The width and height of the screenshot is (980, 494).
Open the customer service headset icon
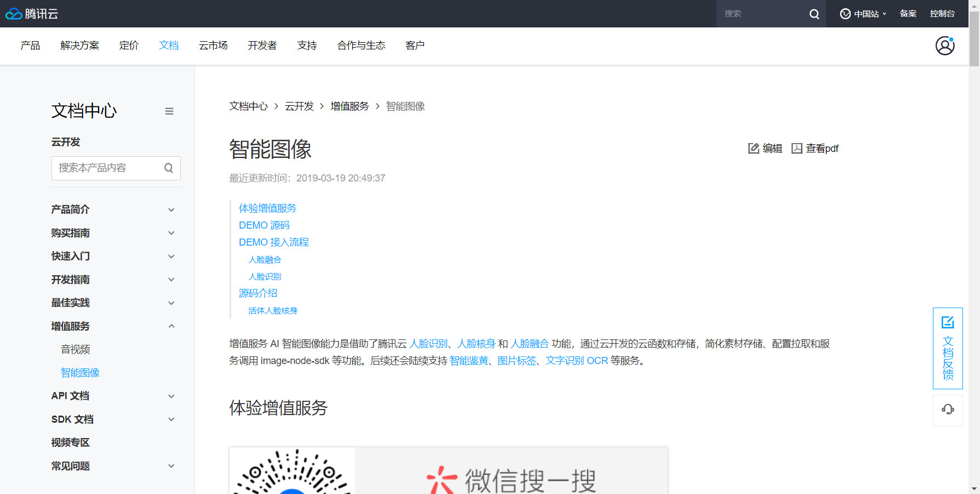[948, 410]
